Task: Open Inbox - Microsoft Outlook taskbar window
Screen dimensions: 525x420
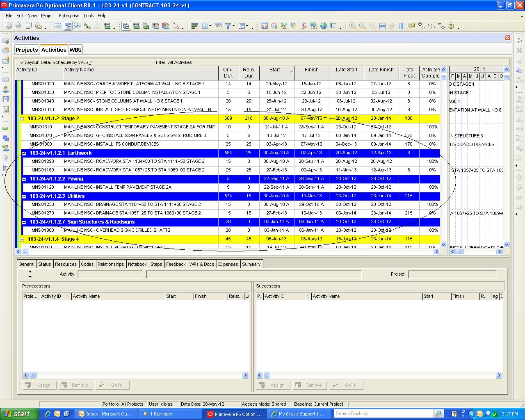Action: click(106, 414)
